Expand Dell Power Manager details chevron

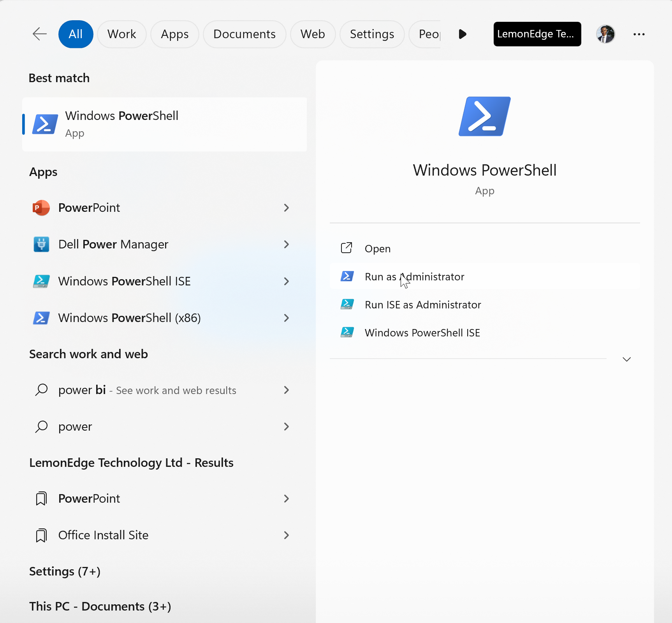click(287, 245)
